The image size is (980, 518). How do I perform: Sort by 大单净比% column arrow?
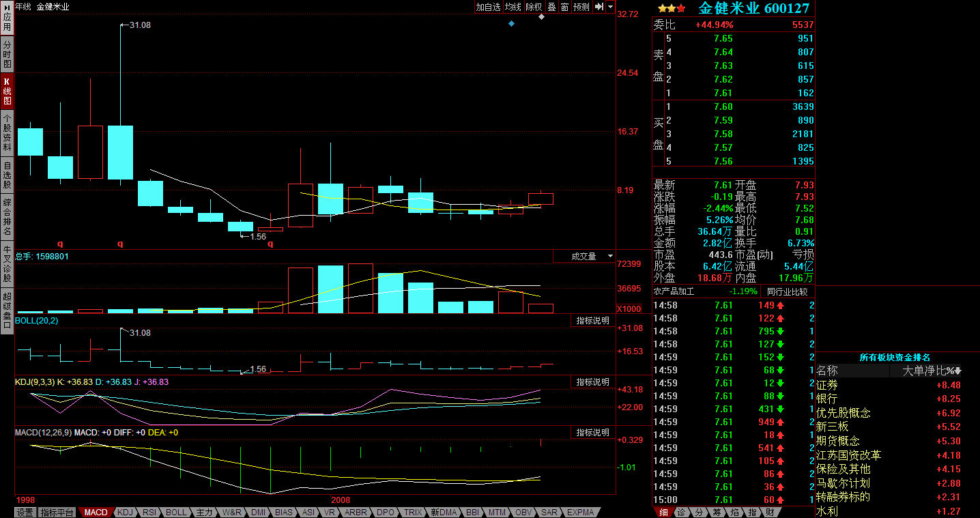pos(957,371)
